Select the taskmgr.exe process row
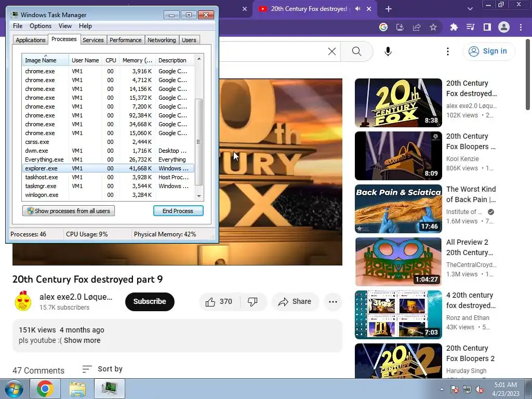 pos(108,186)
